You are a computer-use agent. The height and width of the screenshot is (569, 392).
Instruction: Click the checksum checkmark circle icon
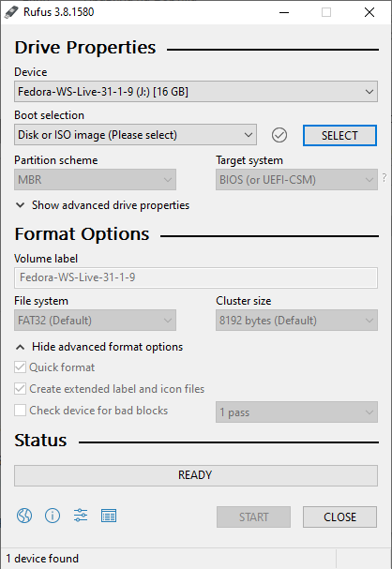[x=279, y=135]
